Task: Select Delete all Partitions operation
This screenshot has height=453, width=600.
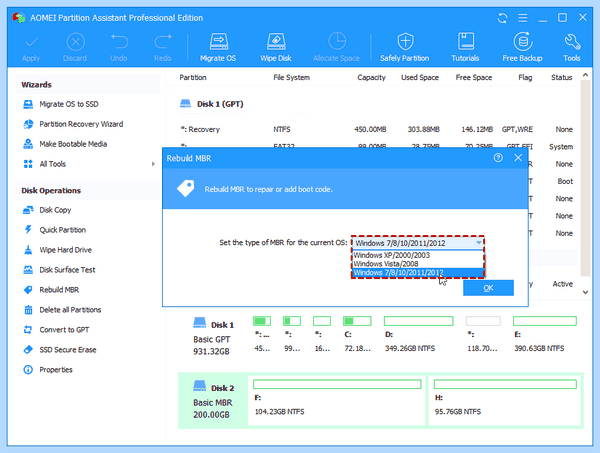Action: point(70,310)
